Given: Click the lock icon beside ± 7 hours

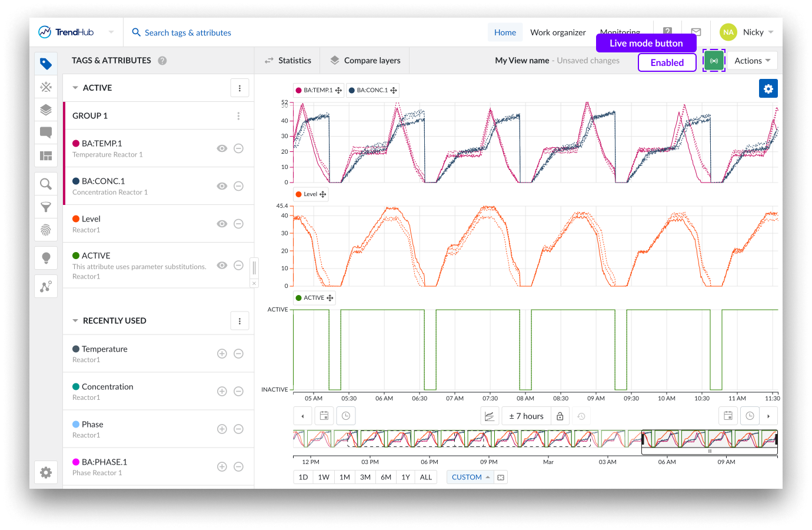Looking at the screenshot, I should pos(560,416).
